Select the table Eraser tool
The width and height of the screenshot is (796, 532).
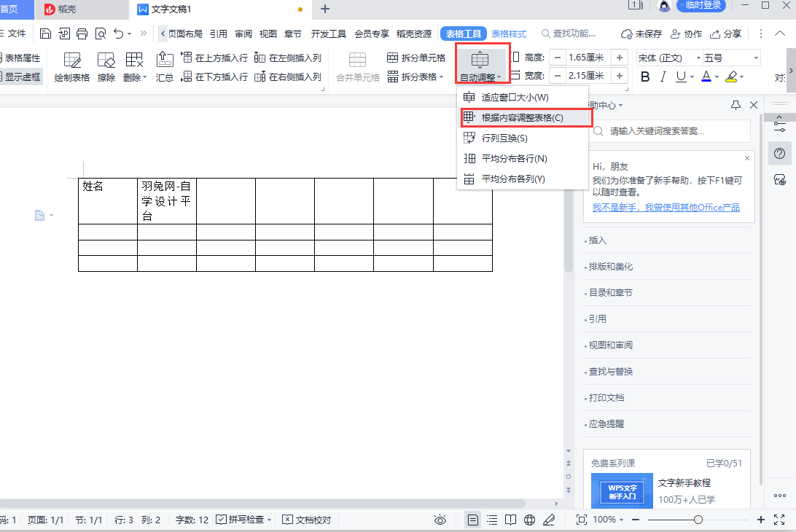(x=106, y=67)
